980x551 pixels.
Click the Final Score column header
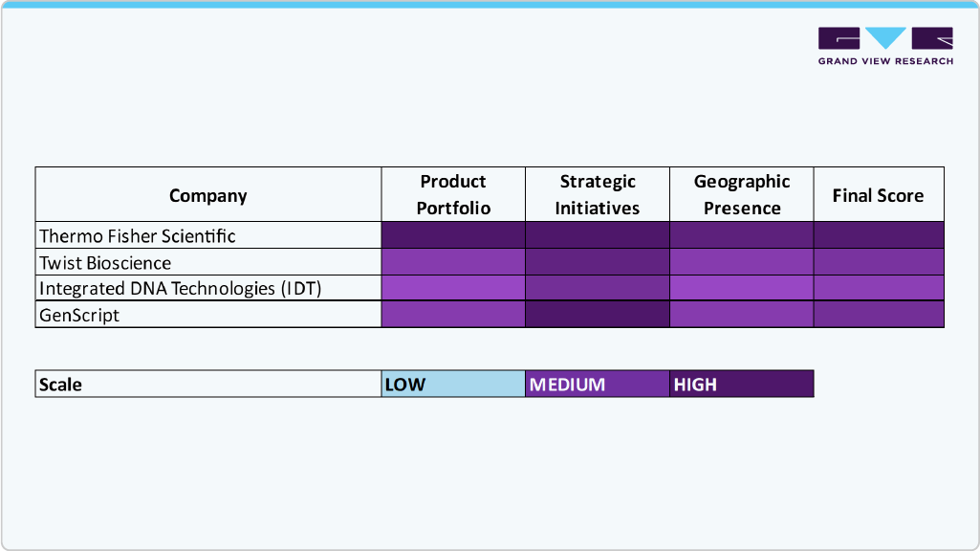pos(878,195)
